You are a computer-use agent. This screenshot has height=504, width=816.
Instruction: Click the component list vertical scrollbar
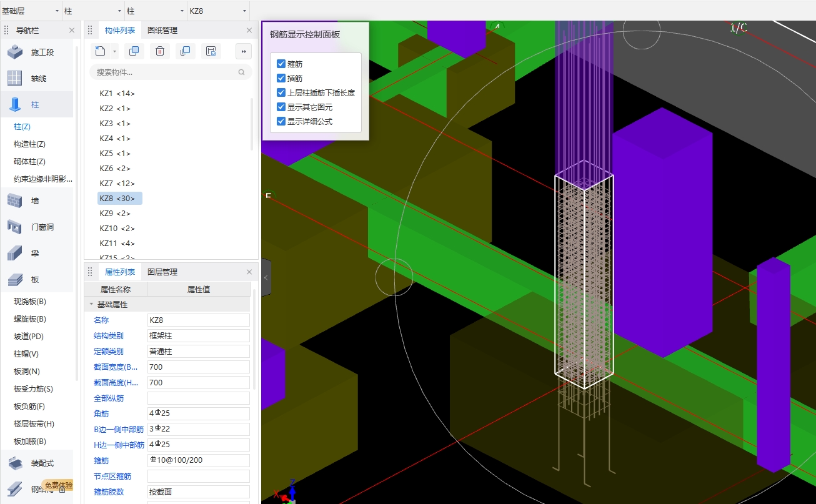click(x=252, y=124)
